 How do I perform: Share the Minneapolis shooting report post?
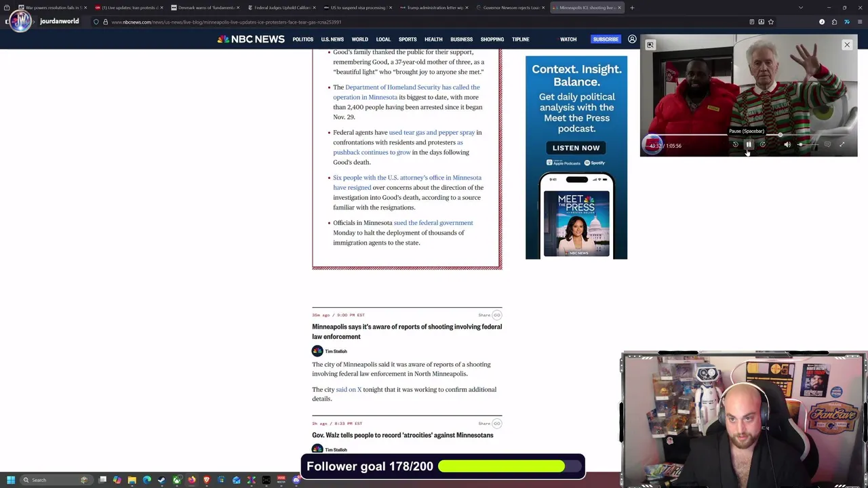coord(490,315)
